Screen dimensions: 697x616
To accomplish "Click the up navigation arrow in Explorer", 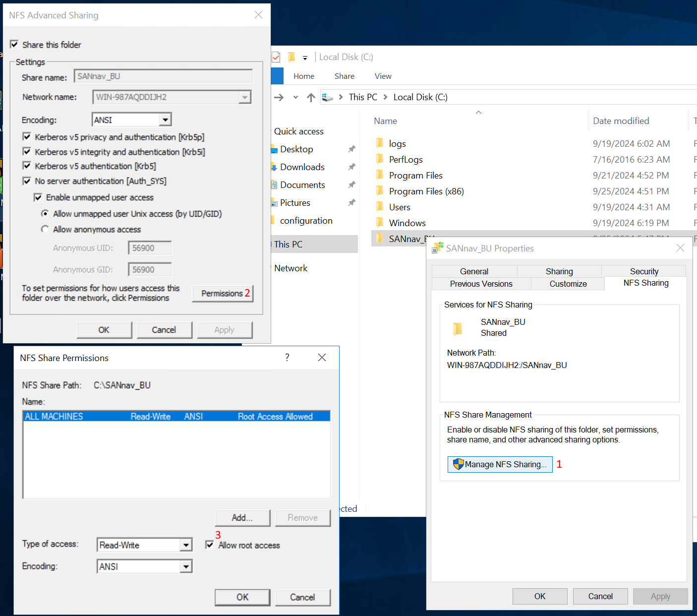I will click(x=311, y=97).
